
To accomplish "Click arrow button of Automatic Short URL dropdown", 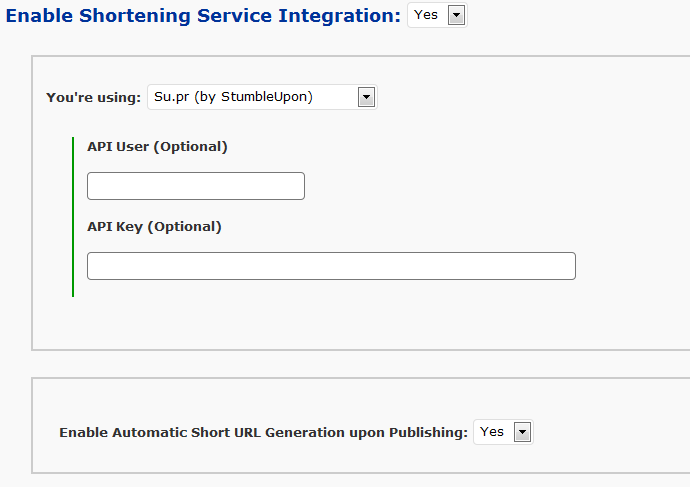I will 522,432.
